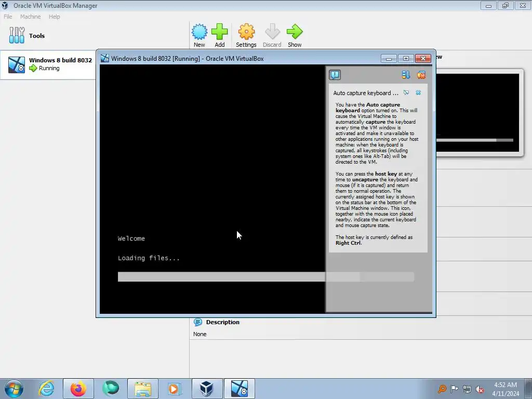Click the pin icon on Auto capture notification
The width and height of the screenshot is (532, 399).
[x=406, y=92]
